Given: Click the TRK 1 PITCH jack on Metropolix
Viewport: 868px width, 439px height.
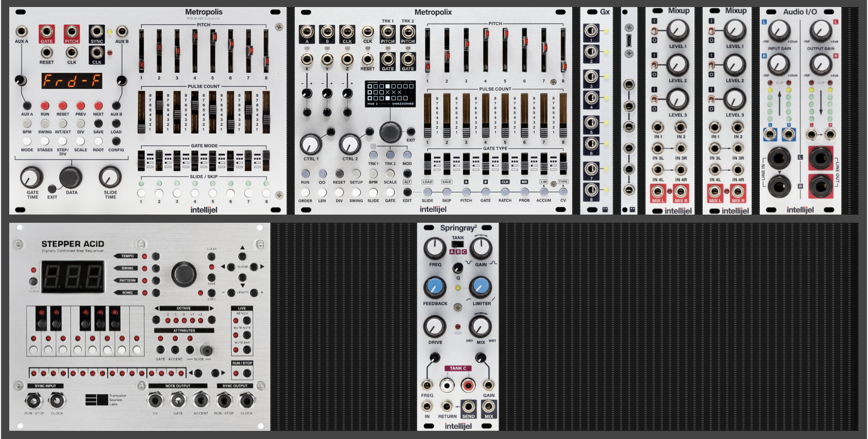Looking at the screenshot, I should coord(388,32).
